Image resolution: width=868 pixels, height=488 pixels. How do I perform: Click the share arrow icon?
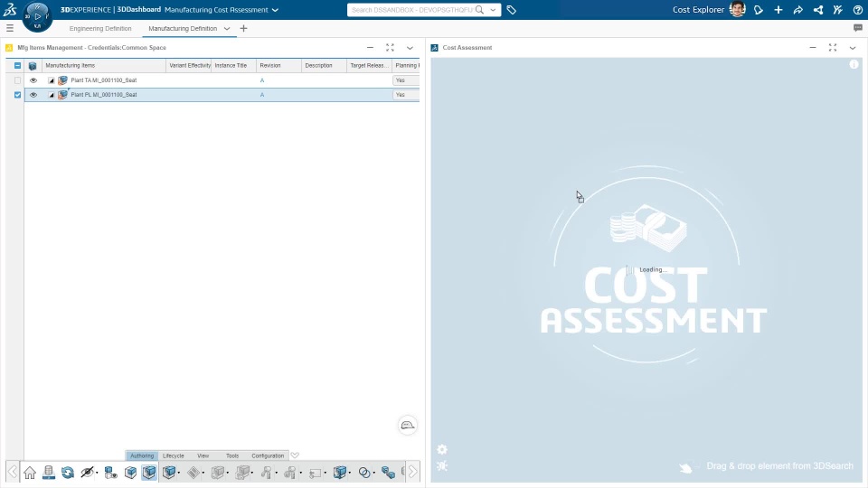click(798, 10)
